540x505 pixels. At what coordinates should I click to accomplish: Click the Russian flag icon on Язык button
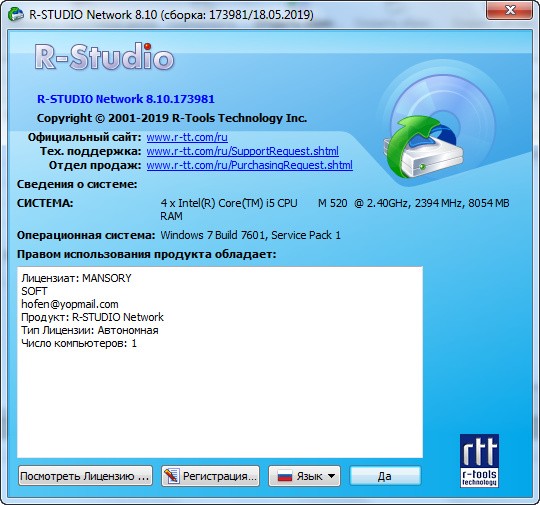click(284, 476)
